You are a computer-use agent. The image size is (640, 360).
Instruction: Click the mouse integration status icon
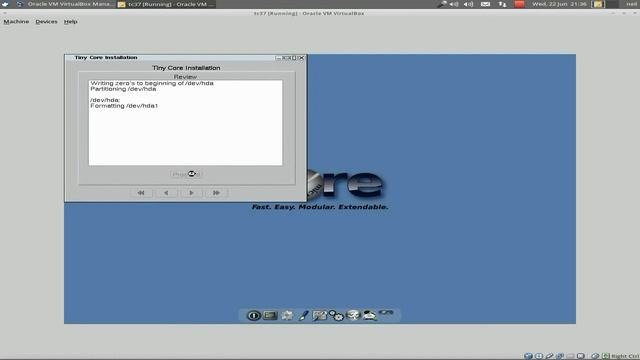click(595, 356)
